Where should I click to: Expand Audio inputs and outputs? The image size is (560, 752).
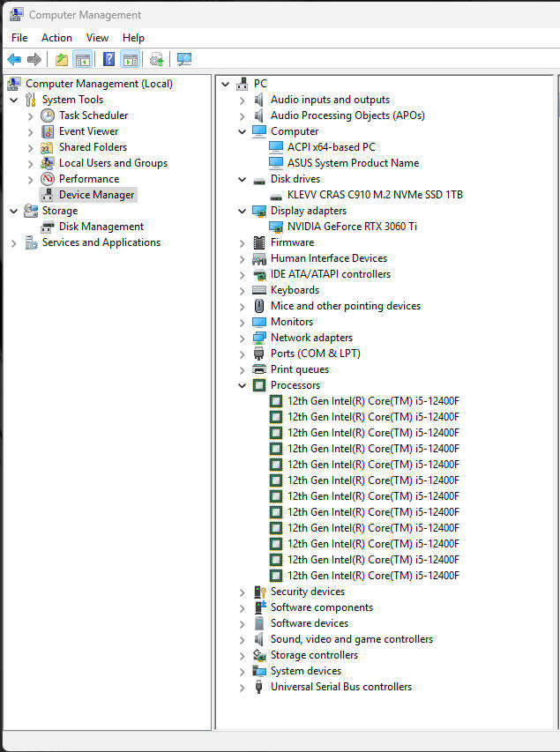coord(243,101)
